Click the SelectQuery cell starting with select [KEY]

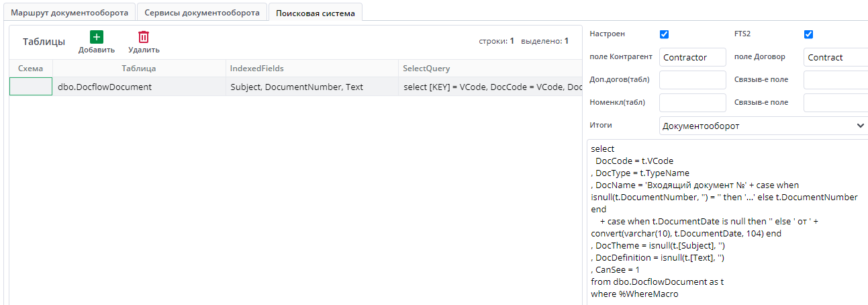point(490,87)
